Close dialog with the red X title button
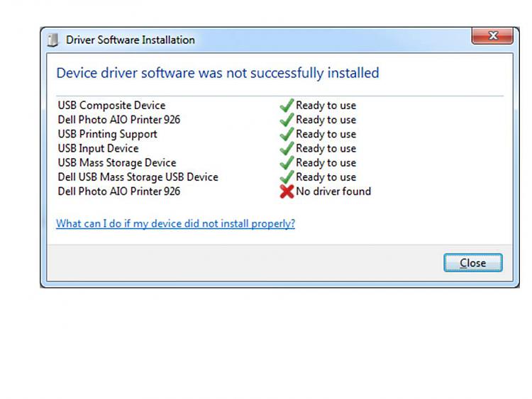 point(492,35)
